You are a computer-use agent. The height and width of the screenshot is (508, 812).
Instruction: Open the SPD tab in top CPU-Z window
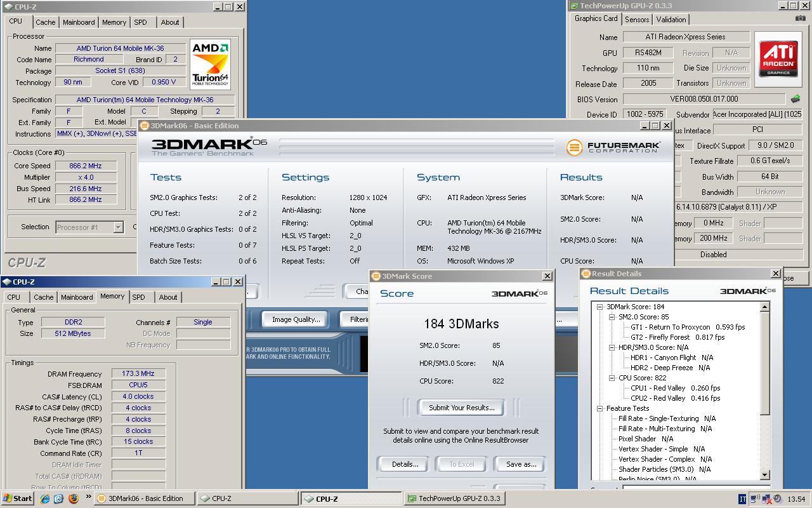click(140, 22)
